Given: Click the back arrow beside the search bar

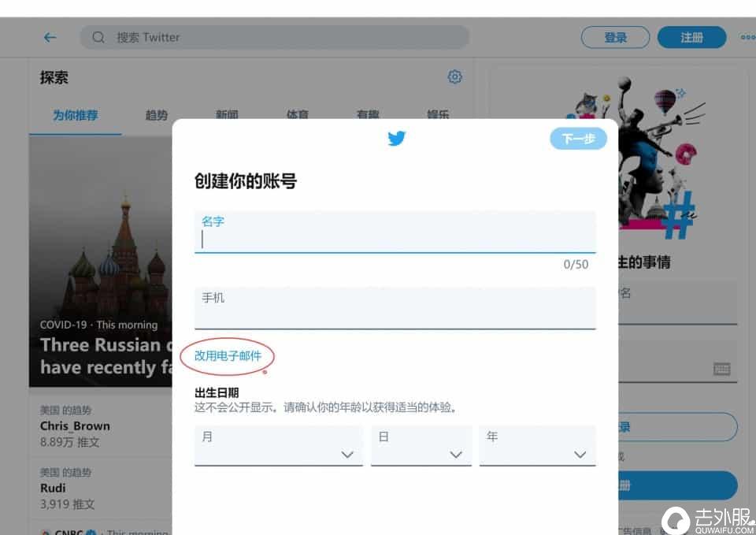Looking at the screenshot, I should tap(50, 37).
